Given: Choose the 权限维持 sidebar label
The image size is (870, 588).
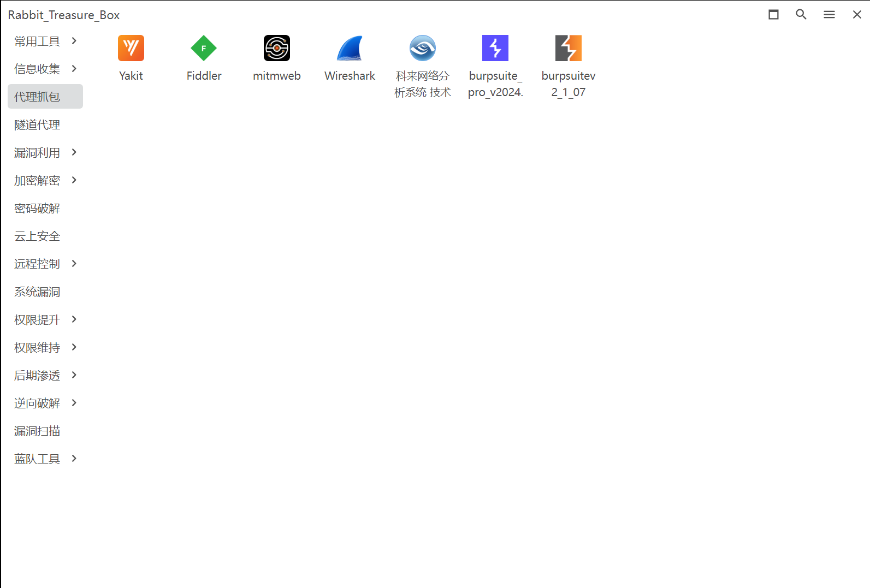Looking at the screenshot, I should click(37, 348).
